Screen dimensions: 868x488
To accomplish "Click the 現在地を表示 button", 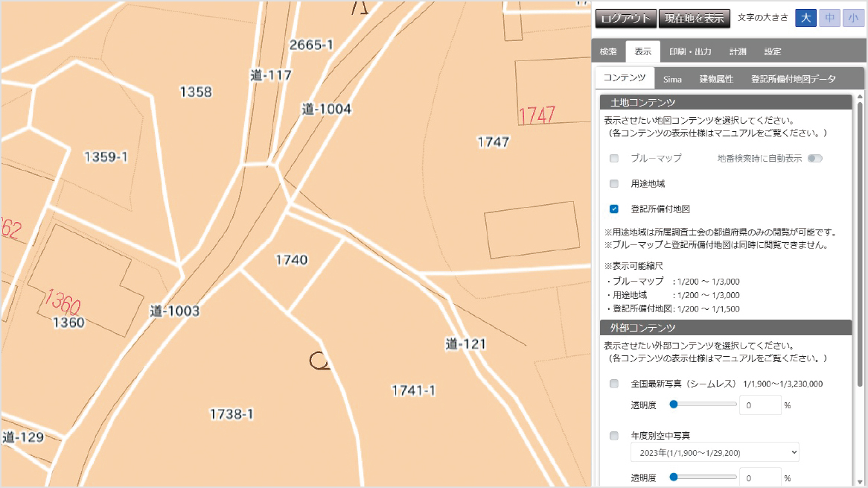I will (x=695, y=17).
